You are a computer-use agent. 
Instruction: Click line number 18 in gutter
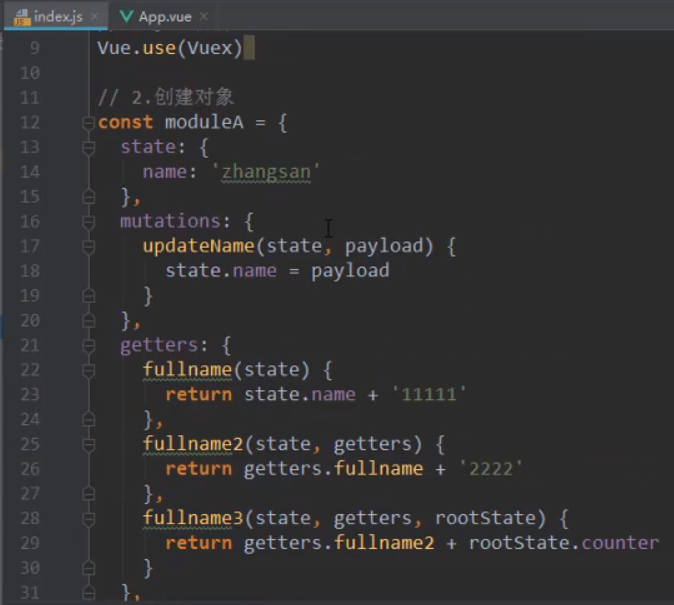[30, 271]
